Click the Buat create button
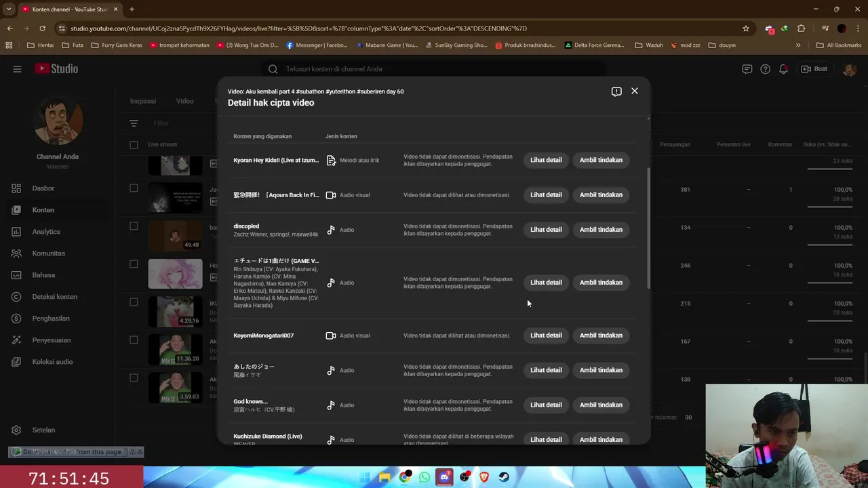The height and width of the screenshot is (488, 868). tap(814, 69)
